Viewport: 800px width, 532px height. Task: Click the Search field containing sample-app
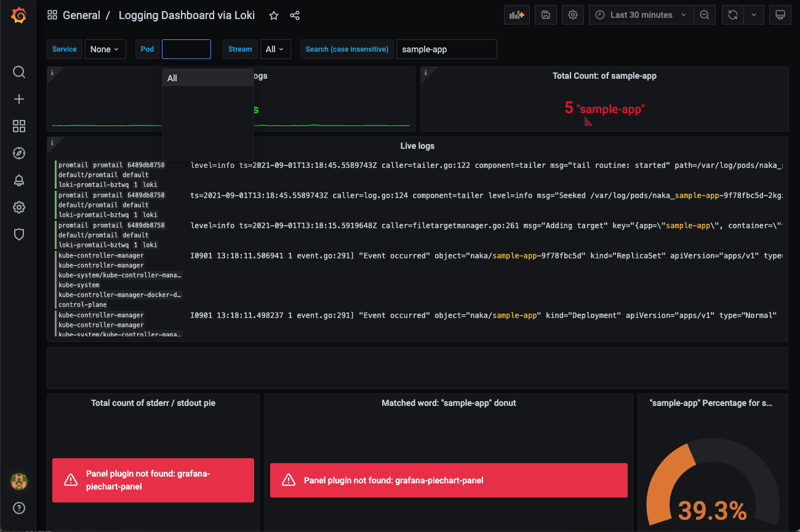pos(447,49)
